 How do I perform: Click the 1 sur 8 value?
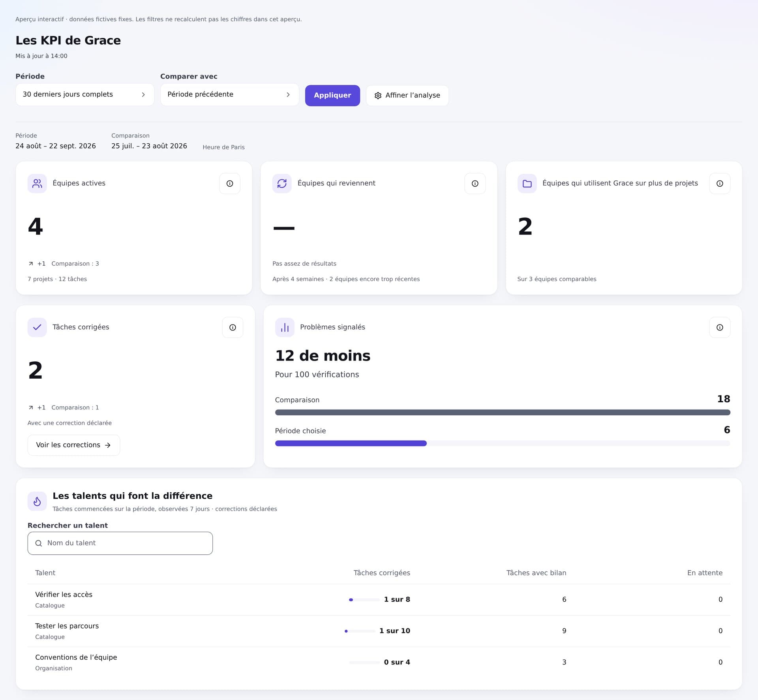(397, 599)
